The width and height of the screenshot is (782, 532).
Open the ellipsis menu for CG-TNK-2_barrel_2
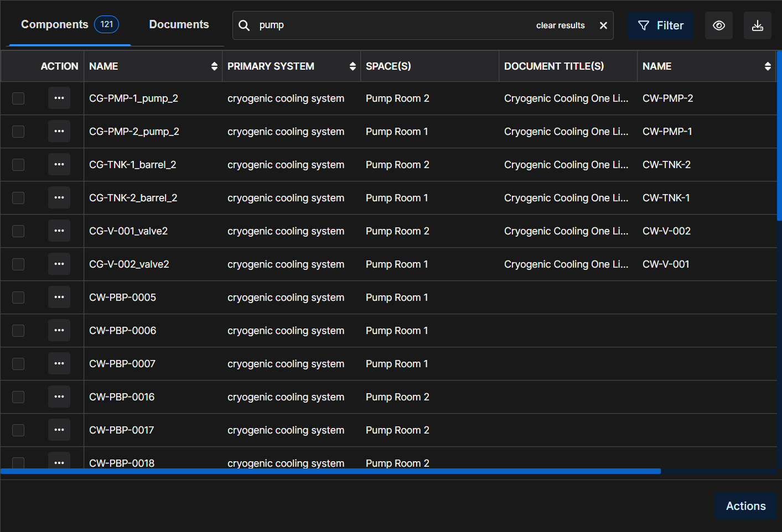[x=59, y=197]
